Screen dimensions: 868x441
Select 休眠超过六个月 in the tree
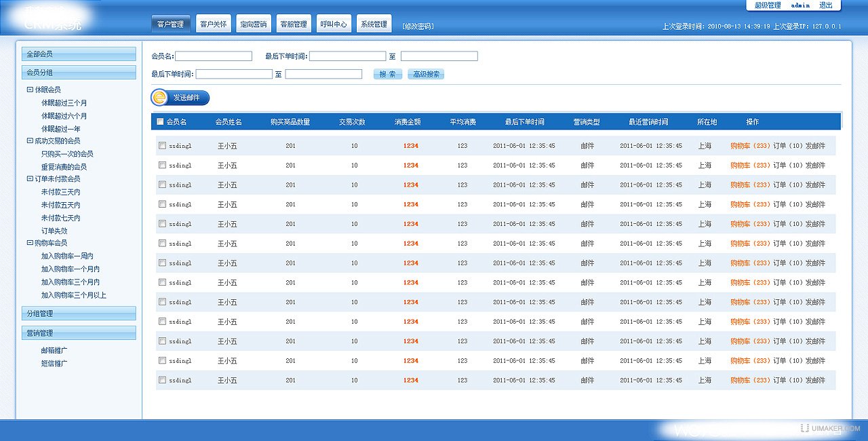click(x=64, y=116)
